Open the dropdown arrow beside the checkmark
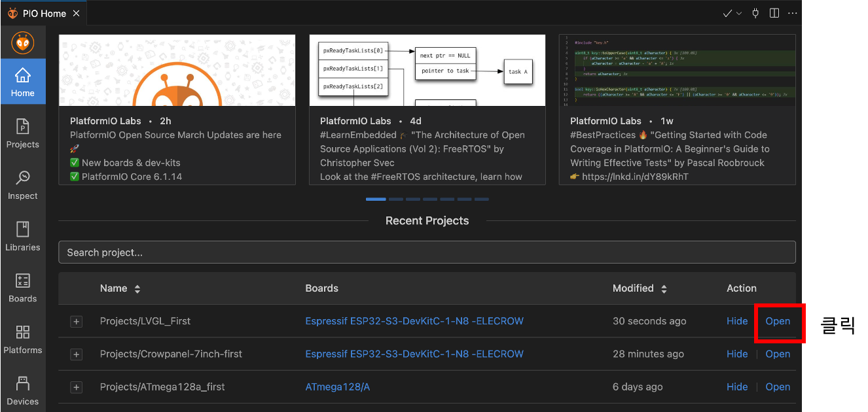Image resolution: width=868 pixels, height=412 pixels. pyautogui.click(x=740, y=13)
